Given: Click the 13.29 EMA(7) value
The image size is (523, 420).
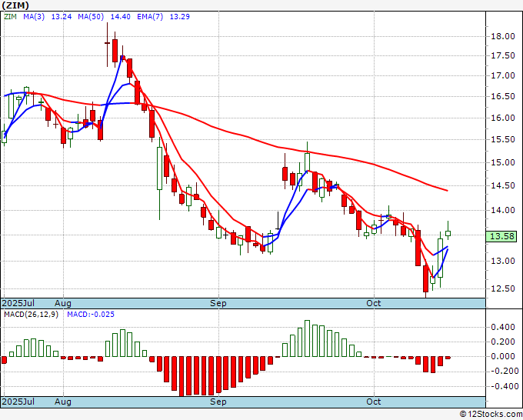Looking at the screenshot, I should coord(180,16).
